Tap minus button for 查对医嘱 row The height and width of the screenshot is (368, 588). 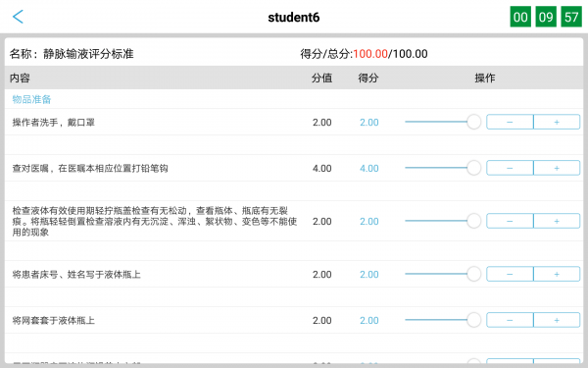[x=510, y=168]
